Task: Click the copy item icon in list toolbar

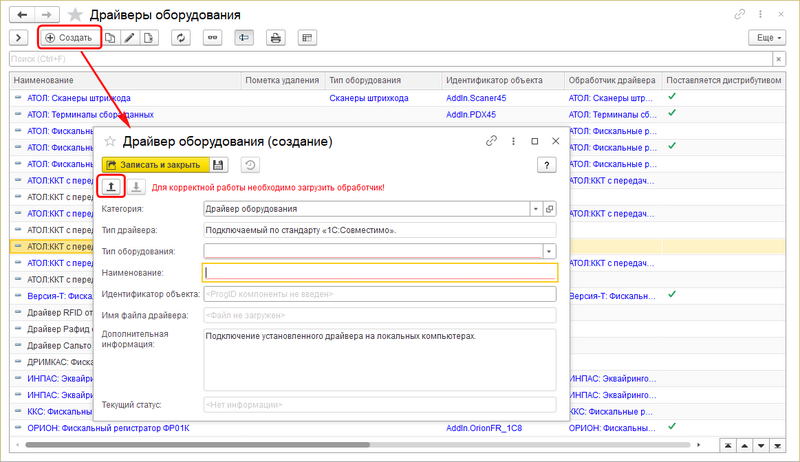Action: coord(110,37)
